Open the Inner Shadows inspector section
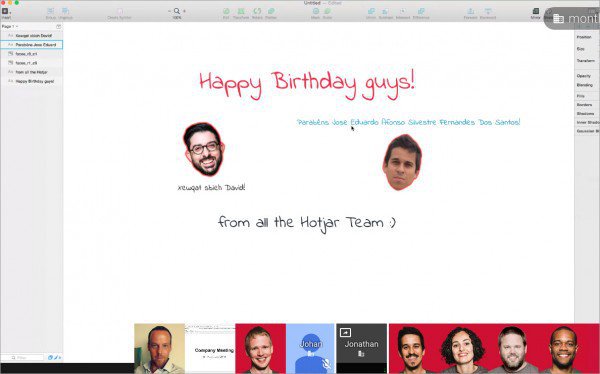Screen dimensions: 600x374 pyautogui.click(x=588, y=122)
